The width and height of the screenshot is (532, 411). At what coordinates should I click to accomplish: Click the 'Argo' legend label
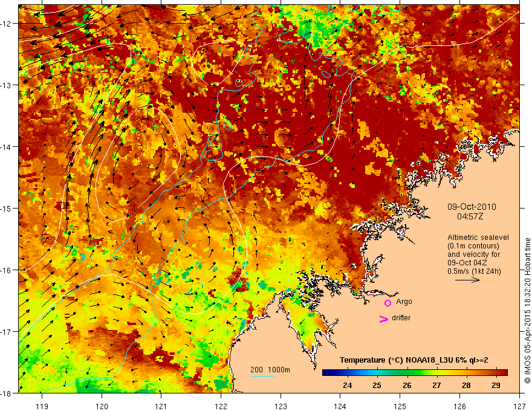pos(404,302)
